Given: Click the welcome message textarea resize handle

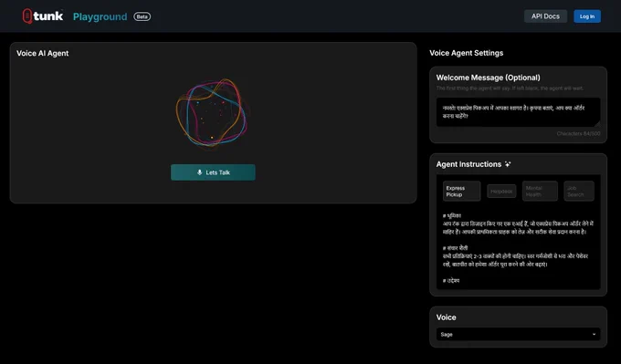Looking at the screenshot, I should pos(597,123).
